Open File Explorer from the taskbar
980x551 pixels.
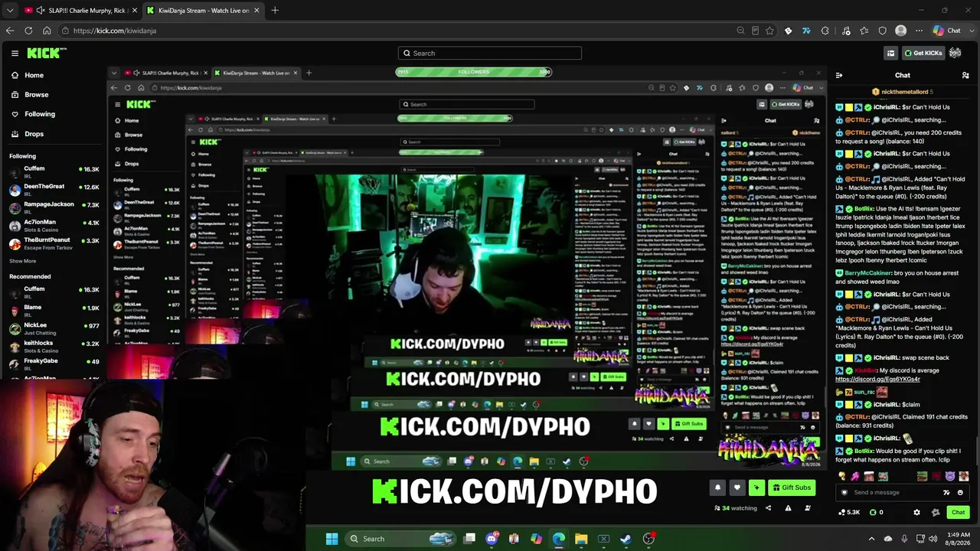(581, 539)
